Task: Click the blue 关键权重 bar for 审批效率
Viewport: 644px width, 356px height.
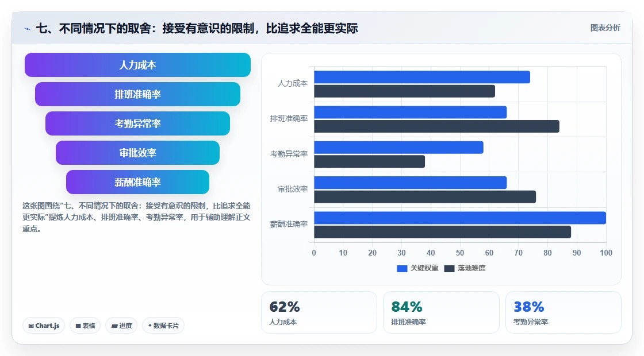Action: tap(411, 183)
